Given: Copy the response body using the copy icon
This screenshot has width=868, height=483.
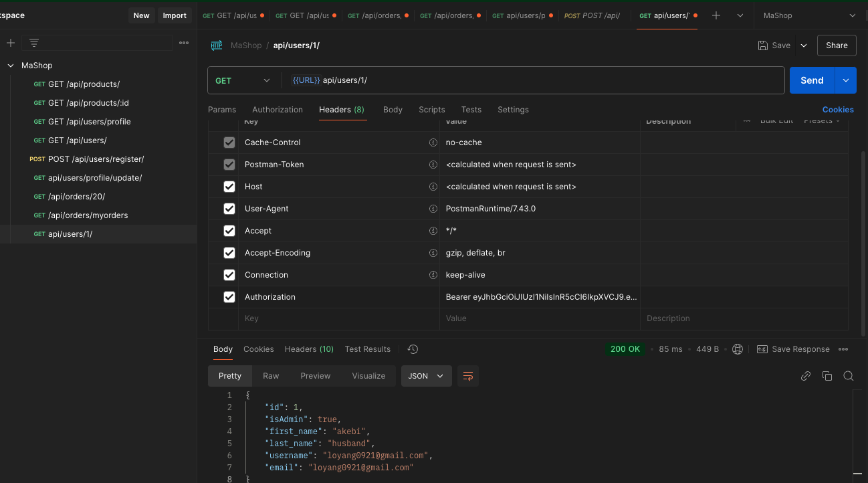Looking at the screenshot, I should tap(827, 376).
